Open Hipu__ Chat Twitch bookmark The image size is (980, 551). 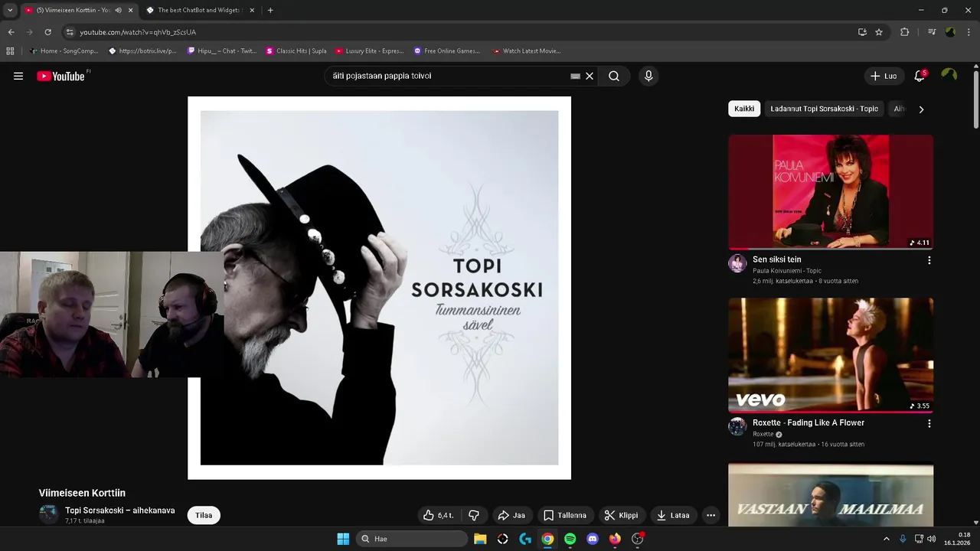[222, 51]
